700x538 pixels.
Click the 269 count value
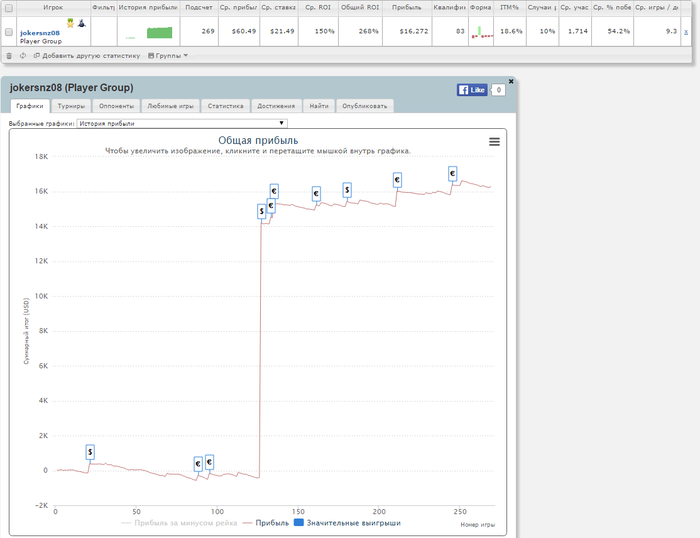tap(208, 32)
